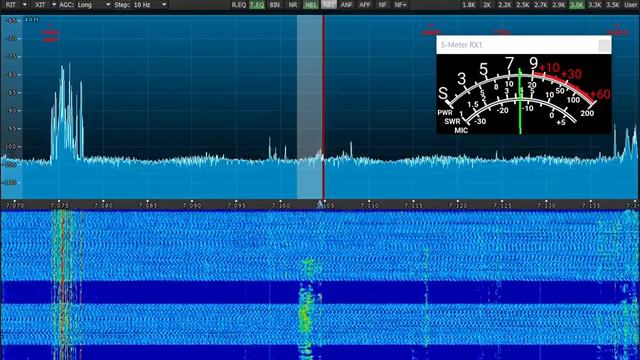
Task: Click the grey passband filter overlay
Action: 309,107
